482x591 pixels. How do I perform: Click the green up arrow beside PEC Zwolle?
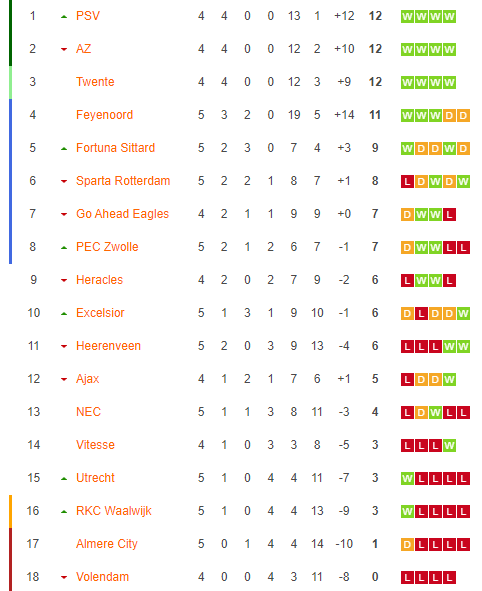click(64, 248)
